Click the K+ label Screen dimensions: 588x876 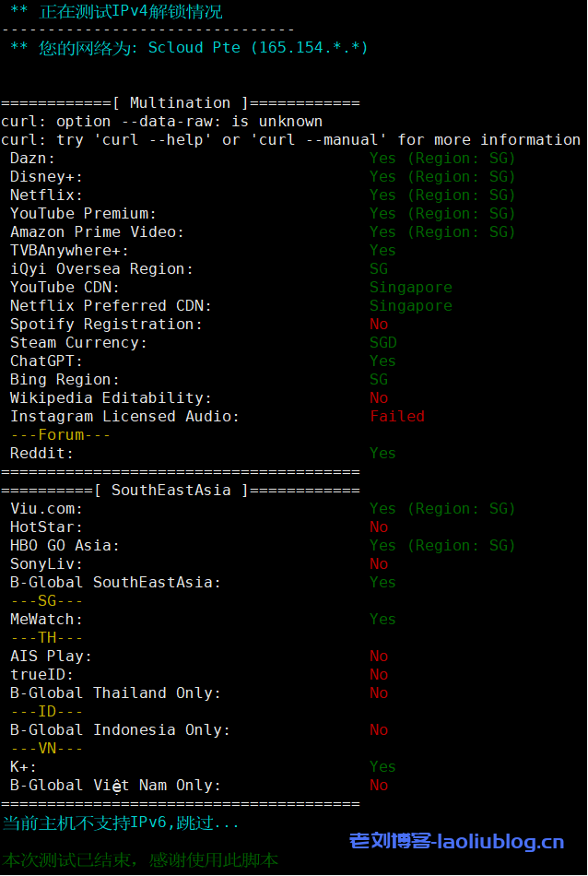pos(23,766)
